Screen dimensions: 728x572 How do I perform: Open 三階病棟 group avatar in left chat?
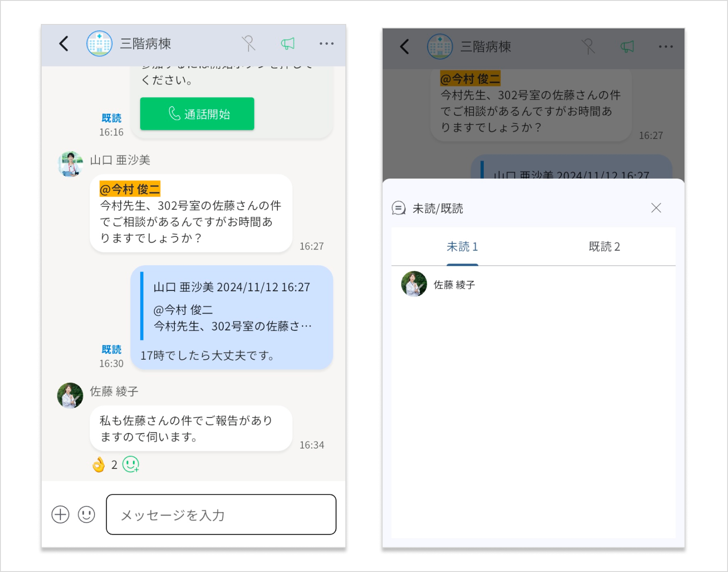[99, 44]
